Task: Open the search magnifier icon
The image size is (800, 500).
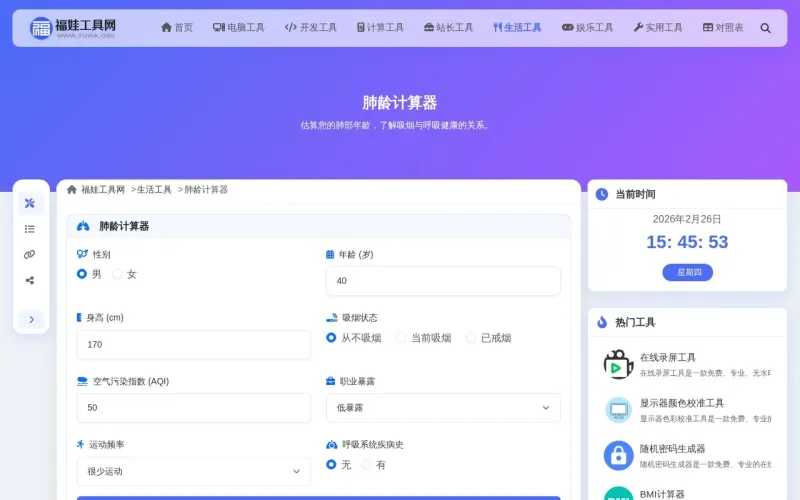Action: [x=765, y=28]
